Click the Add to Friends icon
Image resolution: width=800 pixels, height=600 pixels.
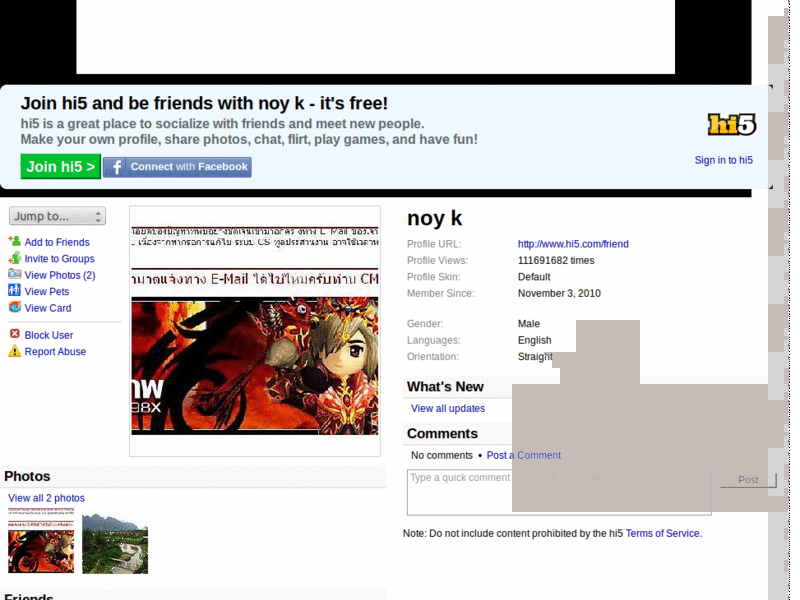(14, 241)
